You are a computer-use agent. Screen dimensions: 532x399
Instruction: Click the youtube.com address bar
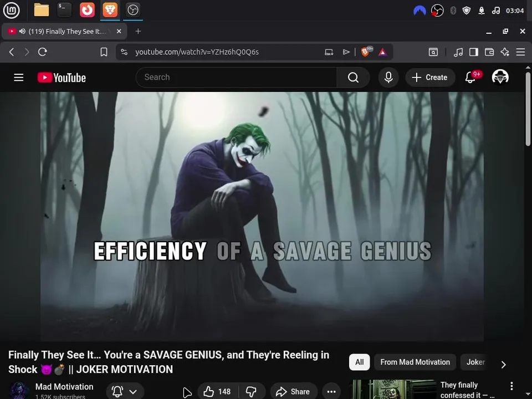pyautogui.click(x=197, y=52)
